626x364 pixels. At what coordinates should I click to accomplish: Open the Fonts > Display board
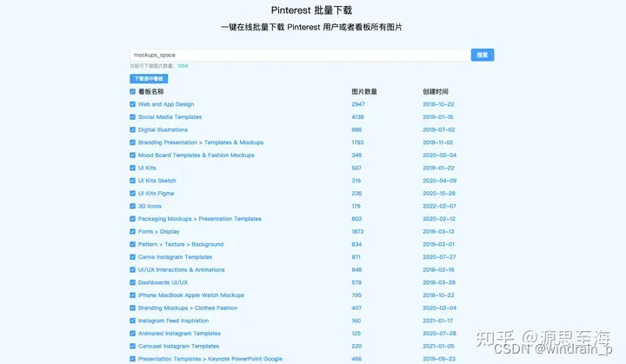coord(159,231)
